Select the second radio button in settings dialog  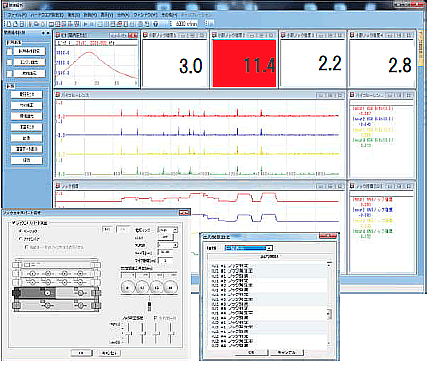pyautogui.click(x=20, y=239)
